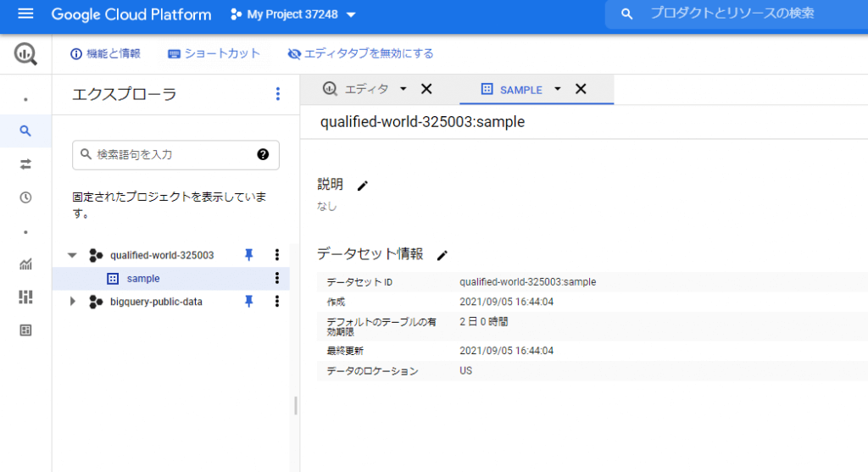Select SQL workspace search icon in sidebar
This screenshot has width=868, height=472.
25,131
